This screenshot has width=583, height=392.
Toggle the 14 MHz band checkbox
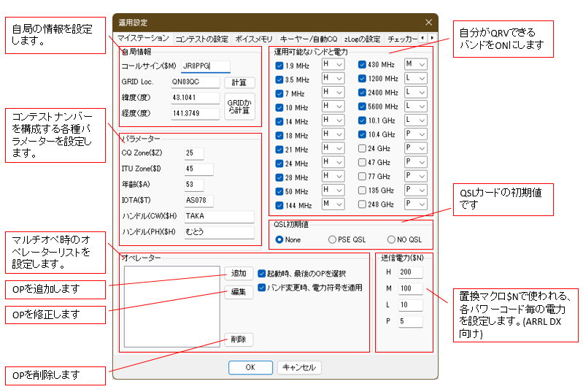pyautogui.click(x=279, y=122)
